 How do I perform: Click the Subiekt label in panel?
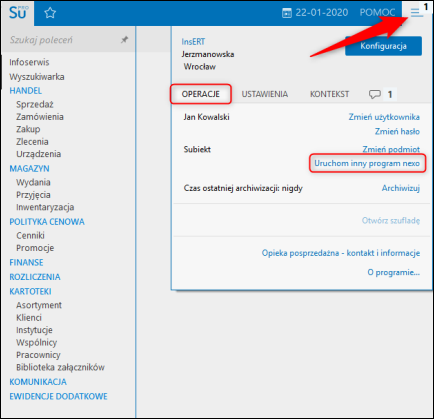click(x=197, y=149)
